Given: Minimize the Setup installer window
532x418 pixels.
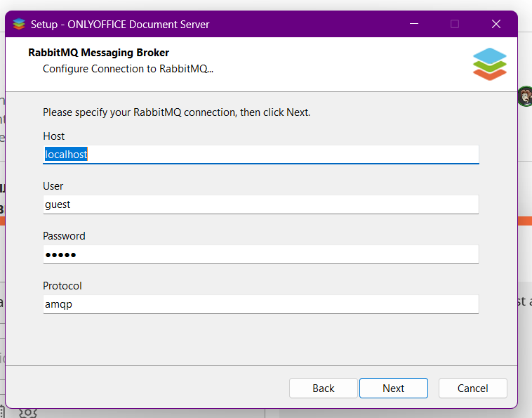Looking at the screenshot, I should tap(413, 24).
